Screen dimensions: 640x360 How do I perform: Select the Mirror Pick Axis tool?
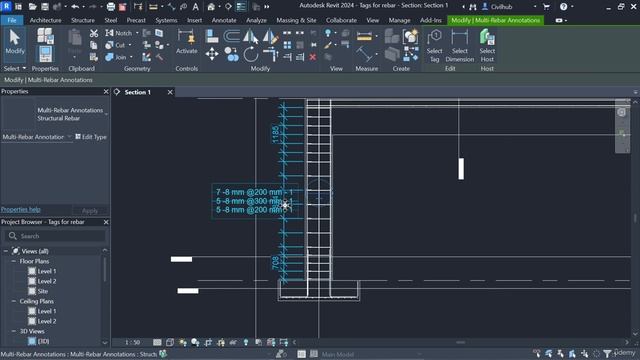pos(251,36)
